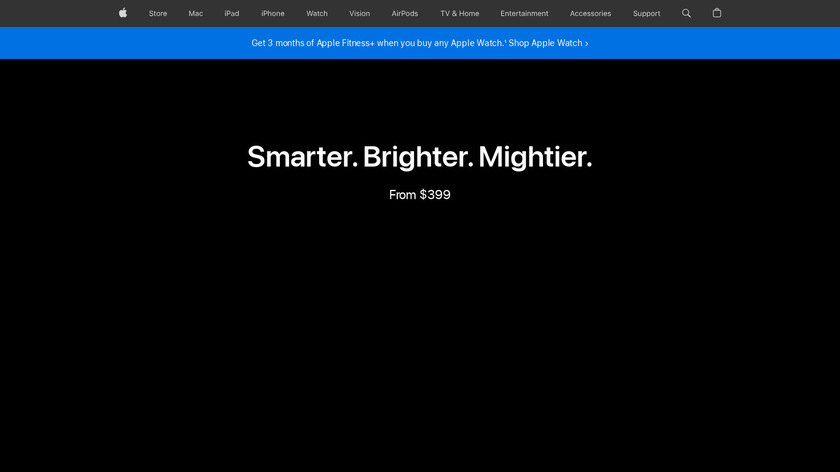The width and height of the screenshot is (840, 472).
Task: Click the 'From $399' price text
Action: click(x=419, y=195)
